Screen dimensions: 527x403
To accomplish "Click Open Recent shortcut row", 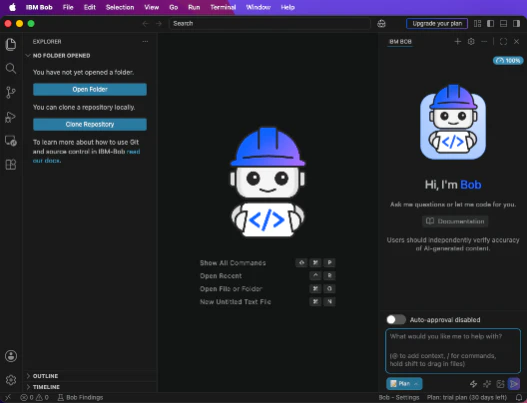I will (267, 276).
